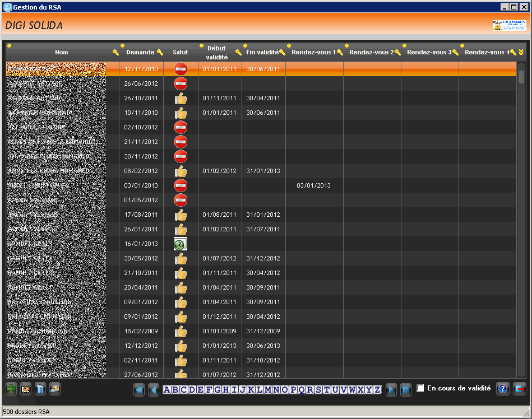Click the vertical scrollbar thumb
Viewport: 532px width, 419px height.
point(521,76)
